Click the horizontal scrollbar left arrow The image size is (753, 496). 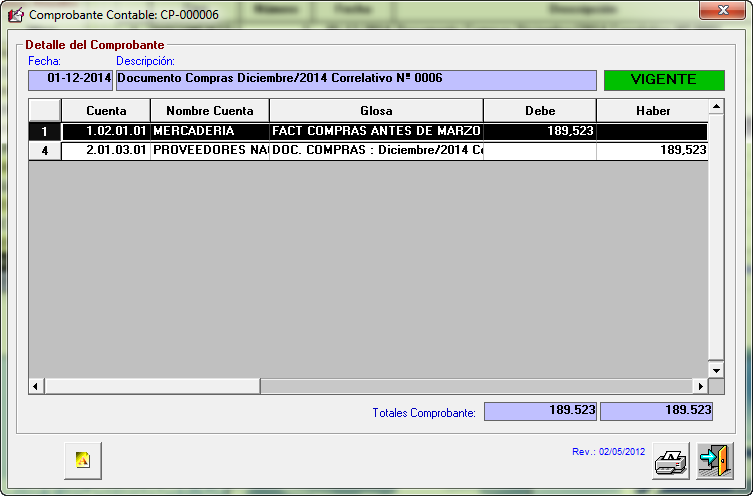36,386
